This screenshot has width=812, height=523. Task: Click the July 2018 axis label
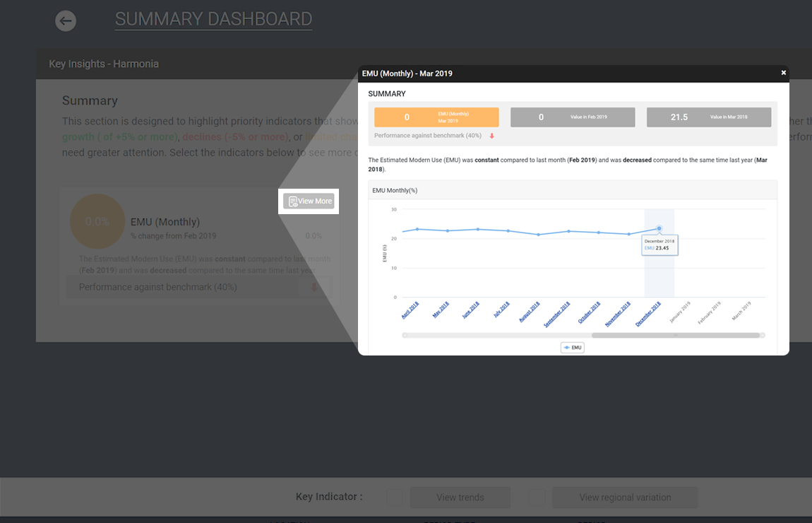coord(501,310)
